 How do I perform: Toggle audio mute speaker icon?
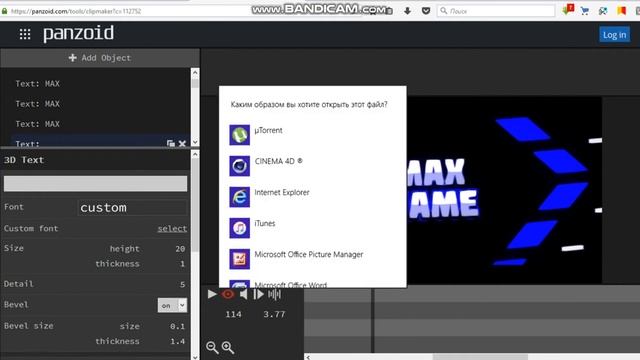(244, 294)
